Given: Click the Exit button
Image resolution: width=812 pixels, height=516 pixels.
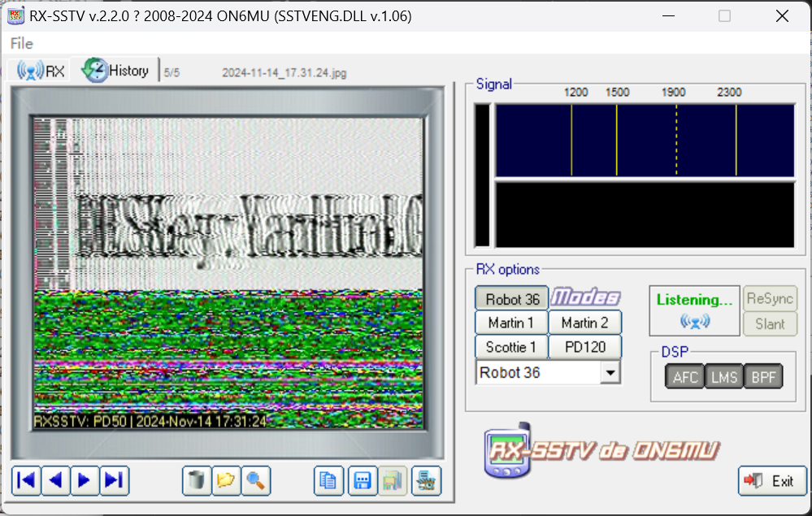Looking at the screenshot, I should [x=772, y=481].
